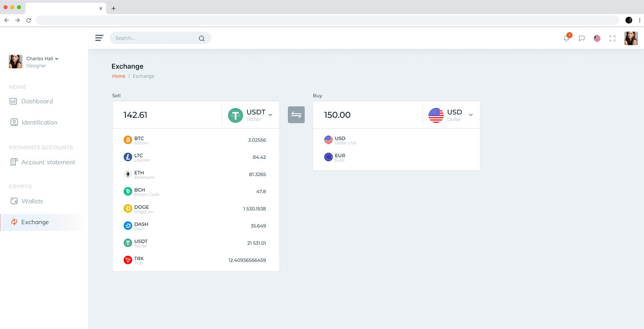Open Dashboard in the sidebar
Screen dimensions: 644x329
[x=37, y=101]
